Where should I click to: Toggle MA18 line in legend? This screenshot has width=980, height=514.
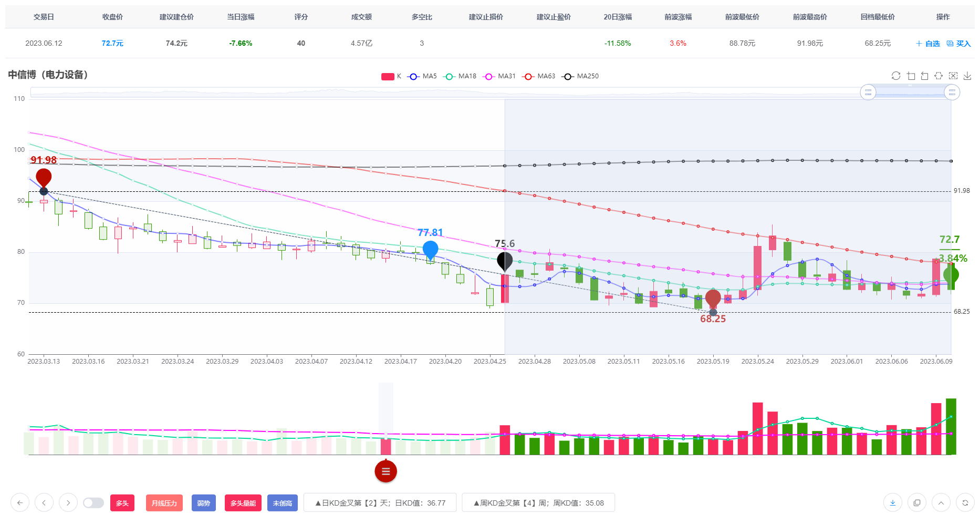pos(460,76)
